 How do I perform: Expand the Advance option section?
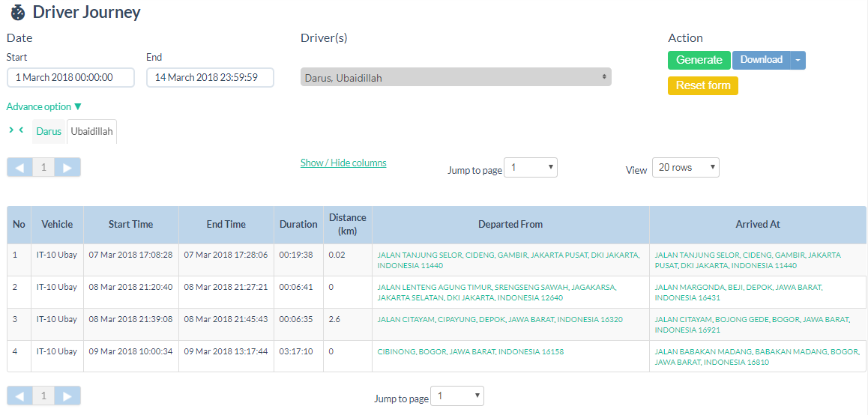43,106
